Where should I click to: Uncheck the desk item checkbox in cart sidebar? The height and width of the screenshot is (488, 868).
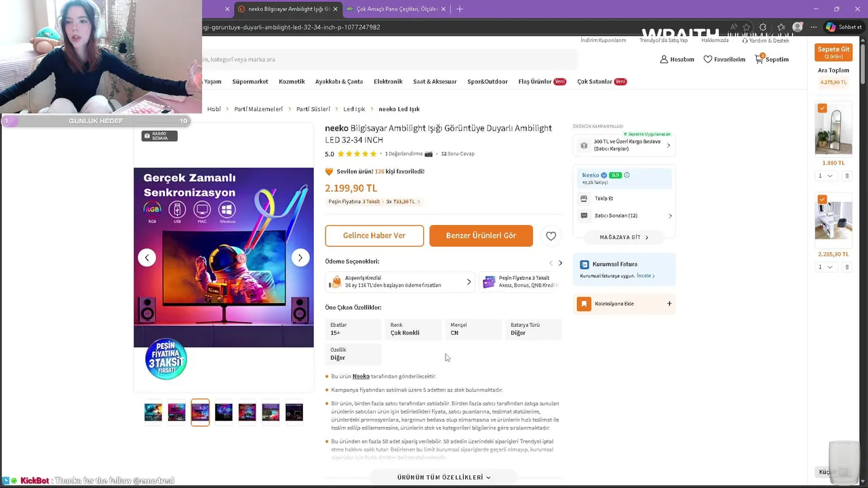point(822,199)
